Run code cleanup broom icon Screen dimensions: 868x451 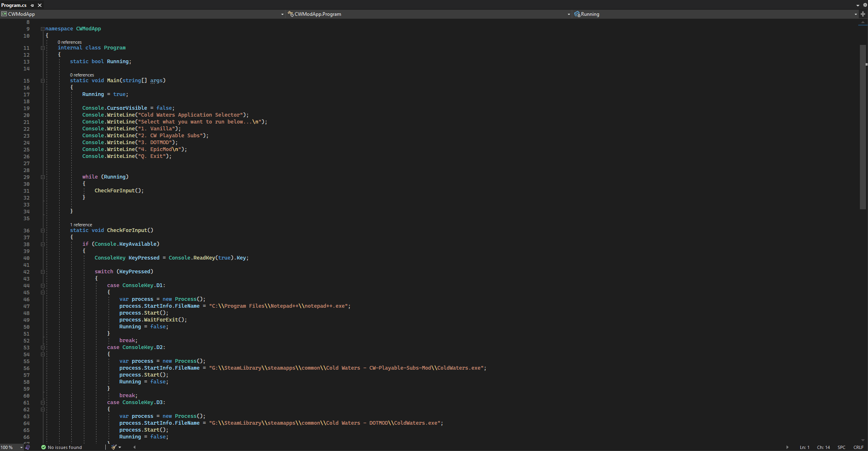click(114, 447)
